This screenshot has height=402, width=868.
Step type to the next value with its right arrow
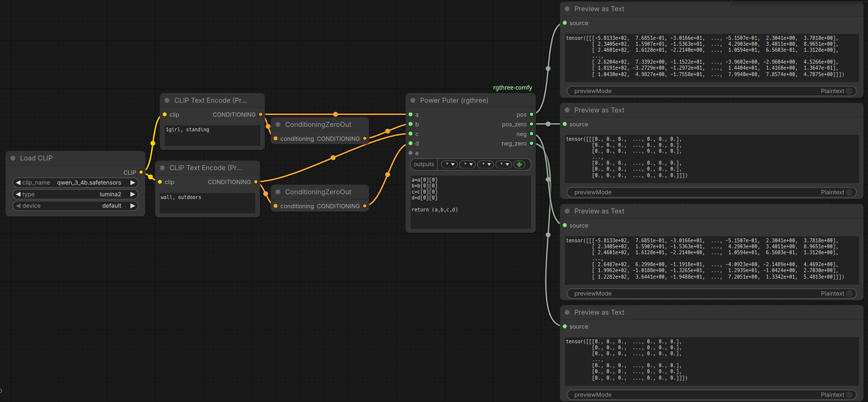(x=133, y=195)
